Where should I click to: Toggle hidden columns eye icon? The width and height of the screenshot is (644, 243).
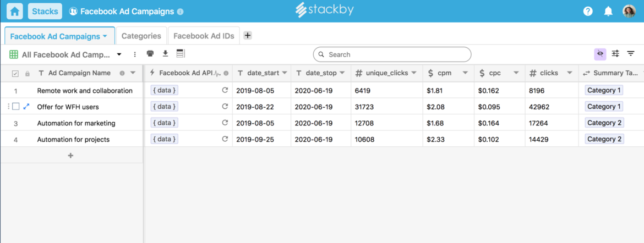pyautogui.click(x=600, y=54)
